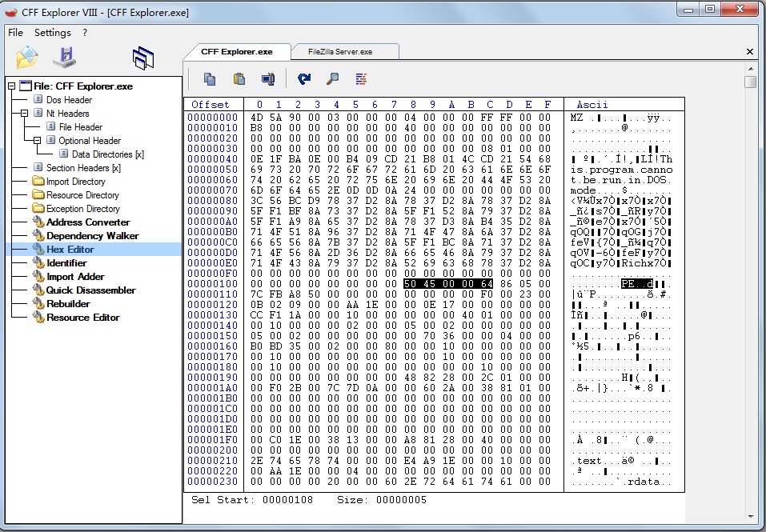Click the Dos Header node icon

[x=38, y=99]
